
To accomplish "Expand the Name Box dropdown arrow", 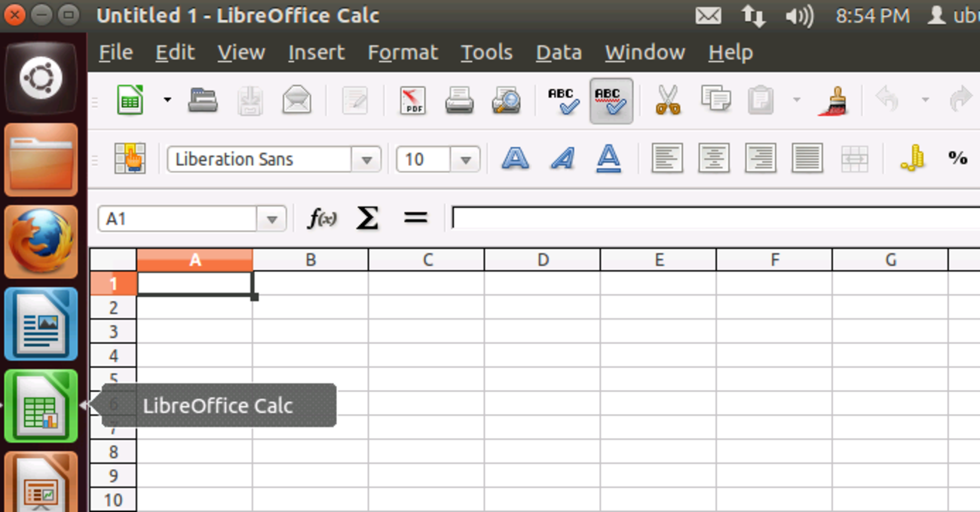I will tap(271, 219).
